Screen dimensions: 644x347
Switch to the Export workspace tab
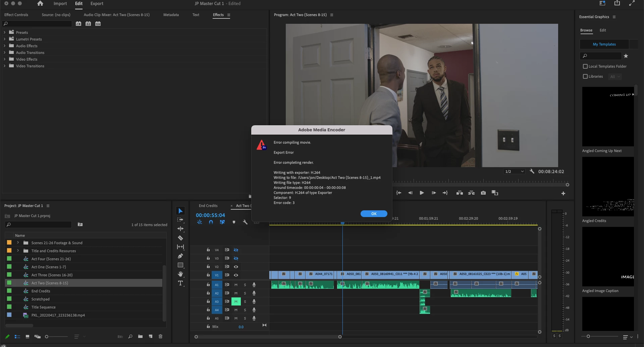(x=97, y=4)
